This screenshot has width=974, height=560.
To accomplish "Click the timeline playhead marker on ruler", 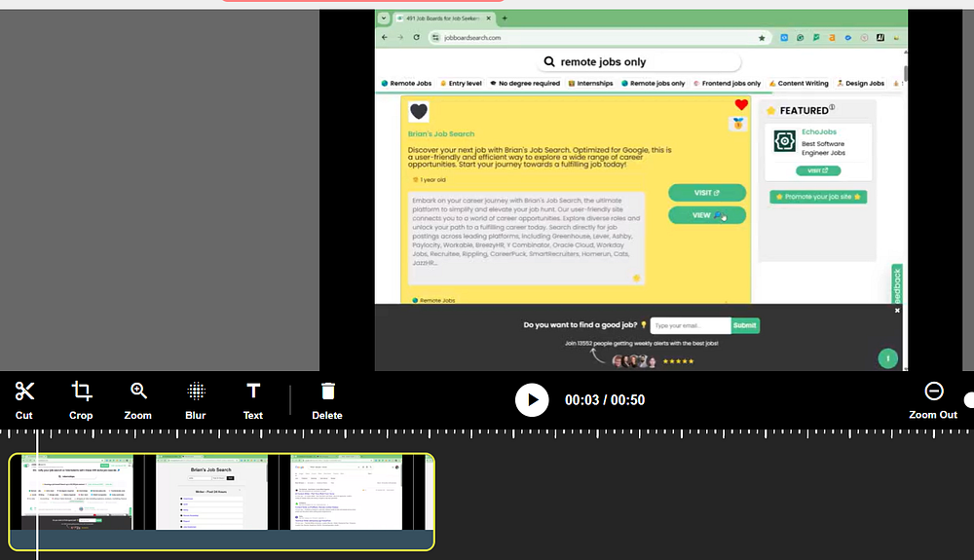I will tap(37, 434).
